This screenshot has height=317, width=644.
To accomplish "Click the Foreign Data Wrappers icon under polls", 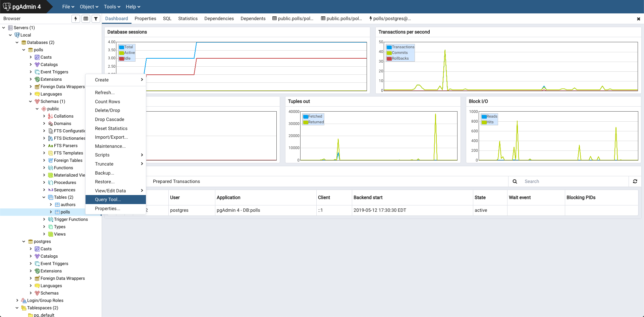I will click(x=37, y=87).
